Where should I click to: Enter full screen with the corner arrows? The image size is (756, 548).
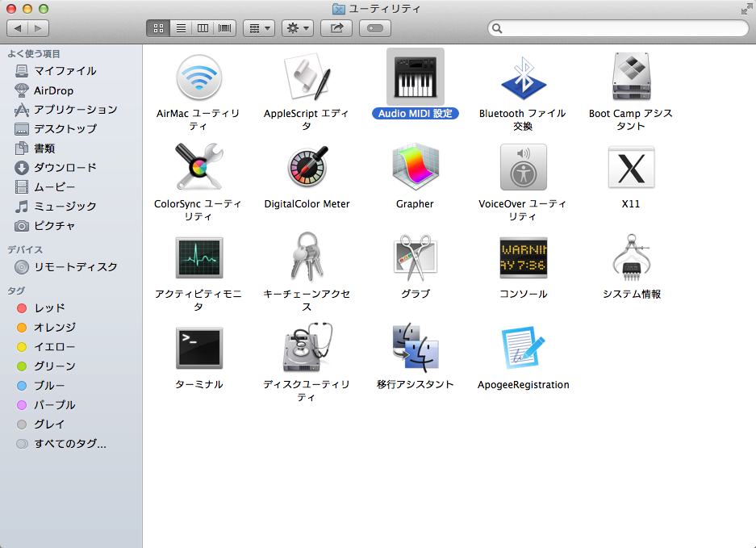747,9
